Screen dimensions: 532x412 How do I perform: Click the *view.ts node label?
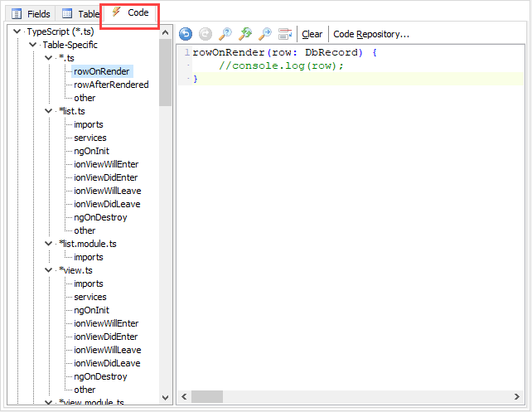(x=75, y=270)
